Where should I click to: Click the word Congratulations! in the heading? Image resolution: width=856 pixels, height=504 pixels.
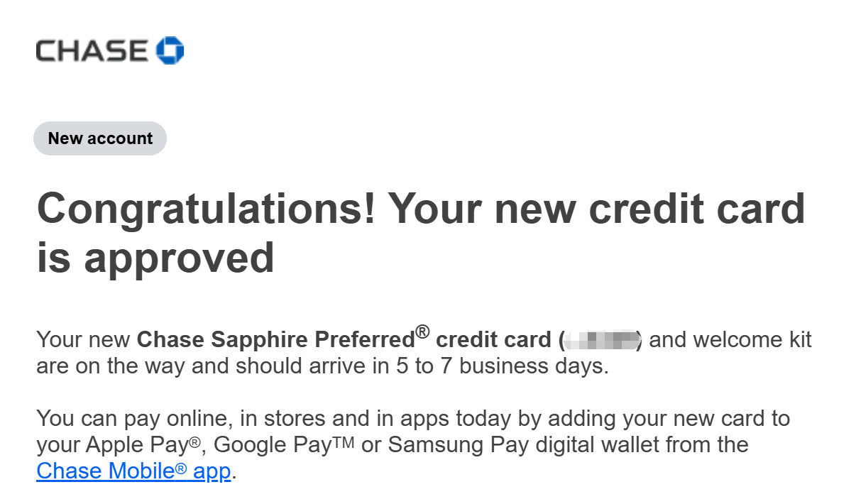(206, 210)
